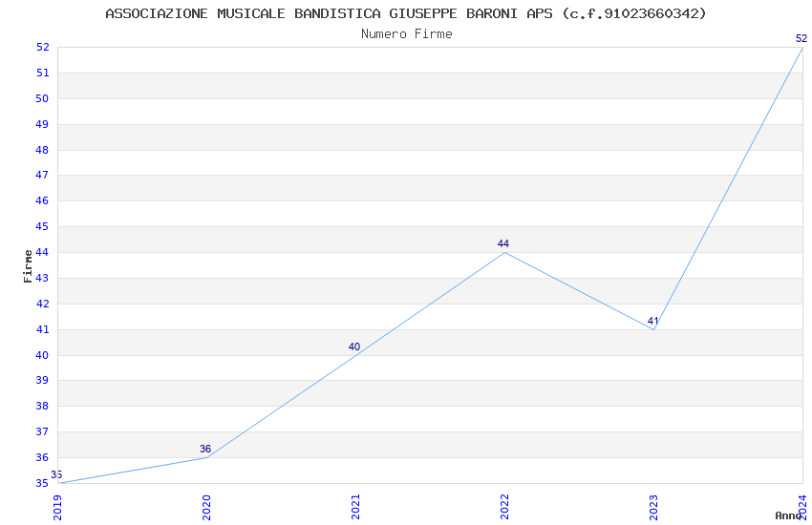Click y-axis tick label 37
Viewport: 812px width, 525px height.
pos(42,431)
